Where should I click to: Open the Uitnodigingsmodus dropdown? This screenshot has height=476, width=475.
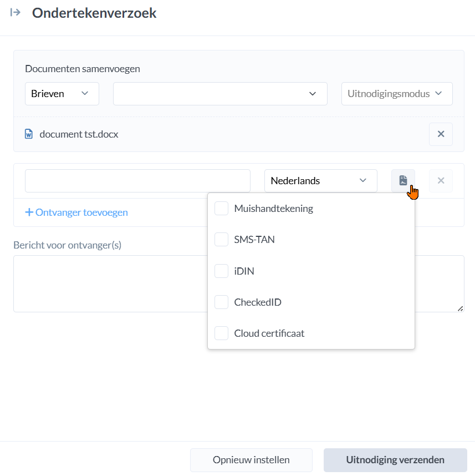(x=397, y=94)
